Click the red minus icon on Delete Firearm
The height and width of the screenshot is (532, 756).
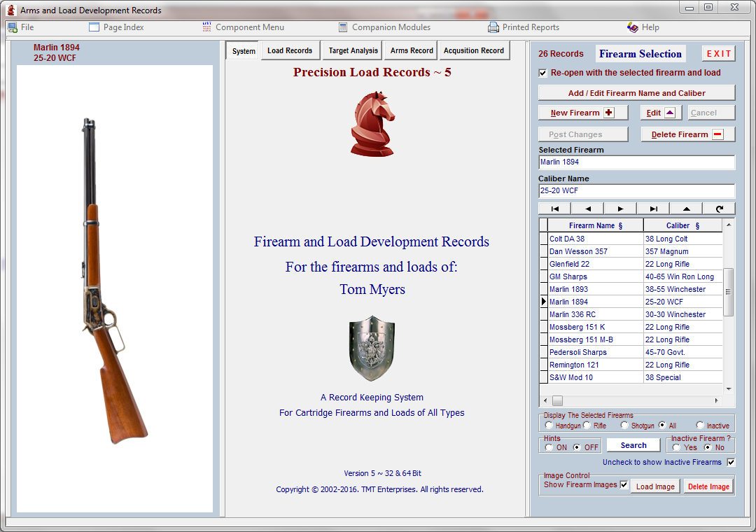click(x=718, y=134)
